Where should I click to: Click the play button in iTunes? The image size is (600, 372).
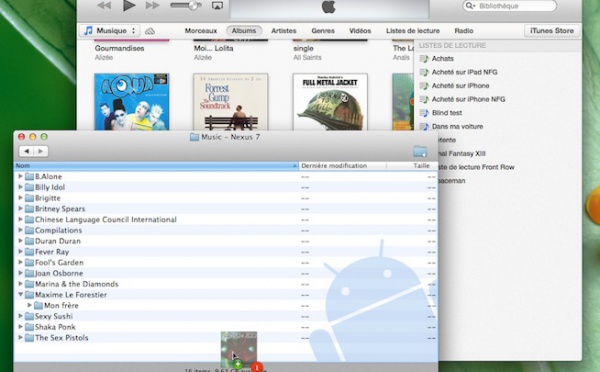pyautogui.click(x=129, y=5)
